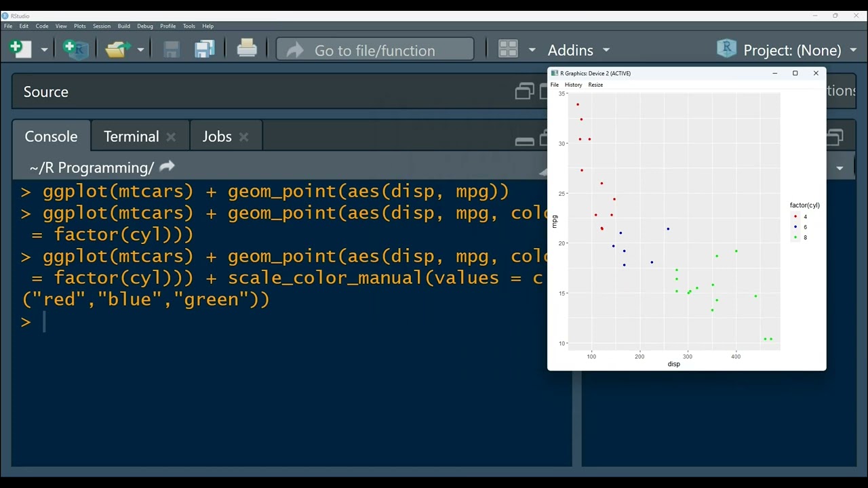Click the RStudio app icon in title bar
The height and width of the screenshot is (488, 868).
(x=5, y=16)
